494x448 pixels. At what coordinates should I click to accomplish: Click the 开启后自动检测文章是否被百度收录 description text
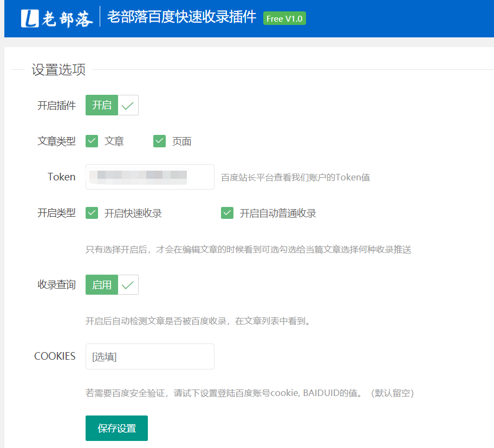click(x=199, y=321)
